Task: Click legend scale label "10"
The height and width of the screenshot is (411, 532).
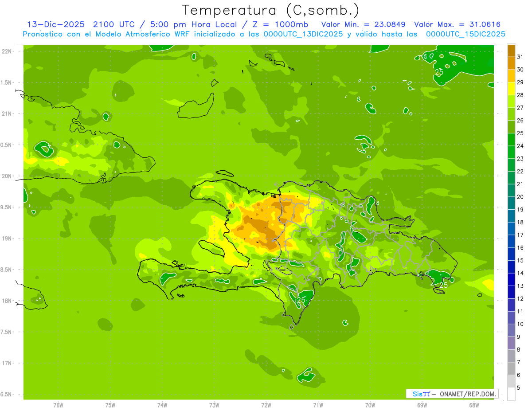Action: coord(520,324)
